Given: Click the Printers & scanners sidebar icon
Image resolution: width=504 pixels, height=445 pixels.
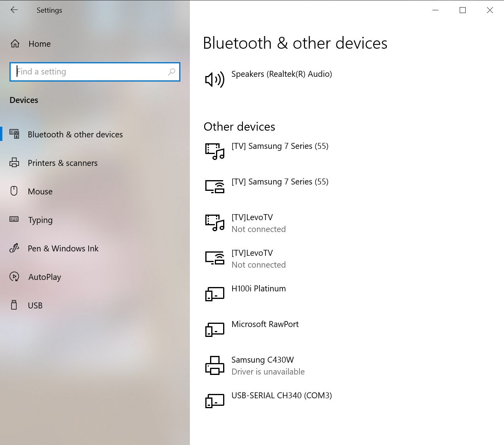Looking at the screenshot, I should [x=14, y=163].
